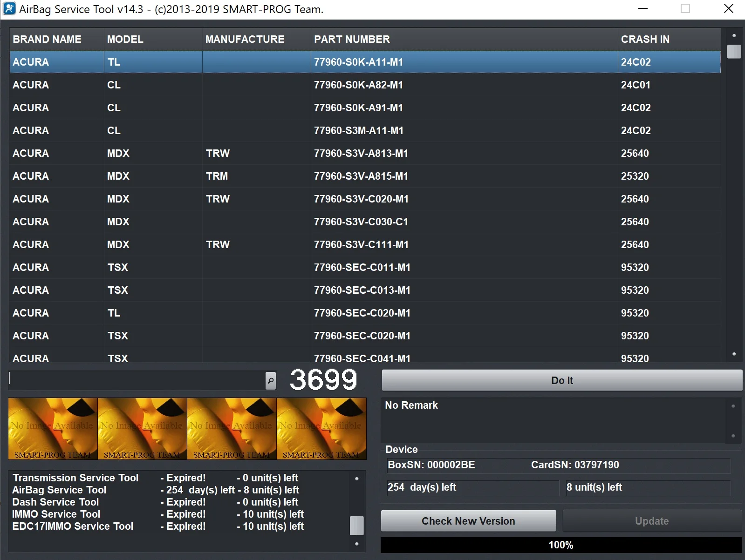Viewport: 745px width, 560px height.
Task: Click the search magnifier icon
Action: [x=271, y=381]
